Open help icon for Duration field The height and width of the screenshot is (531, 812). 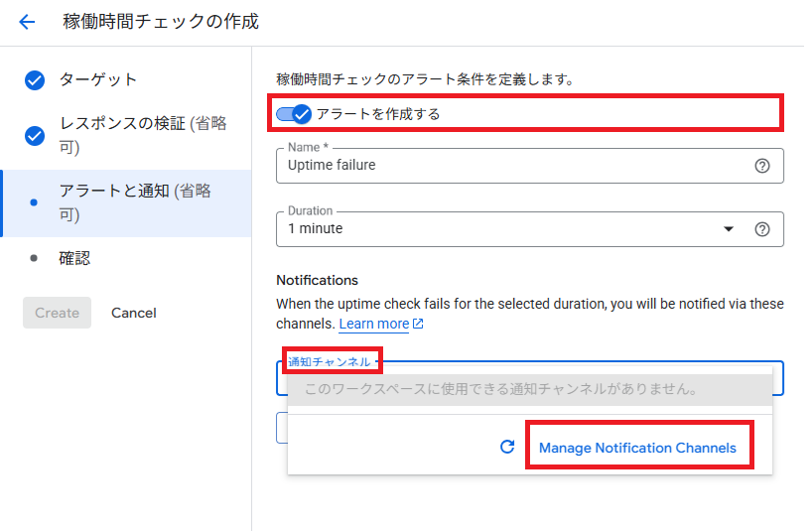[x=762, y=229]
